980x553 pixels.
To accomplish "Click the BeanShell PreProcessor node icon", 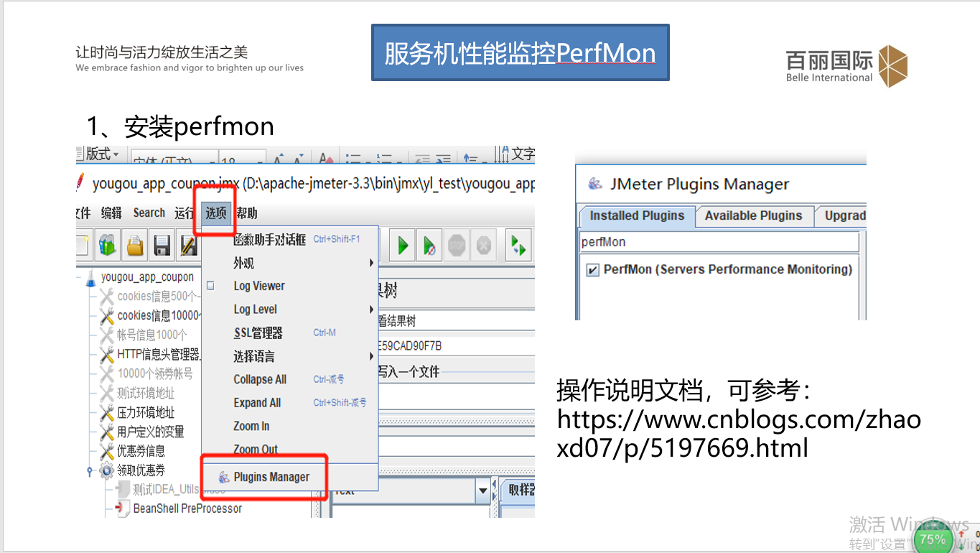I will pos(122,508).
